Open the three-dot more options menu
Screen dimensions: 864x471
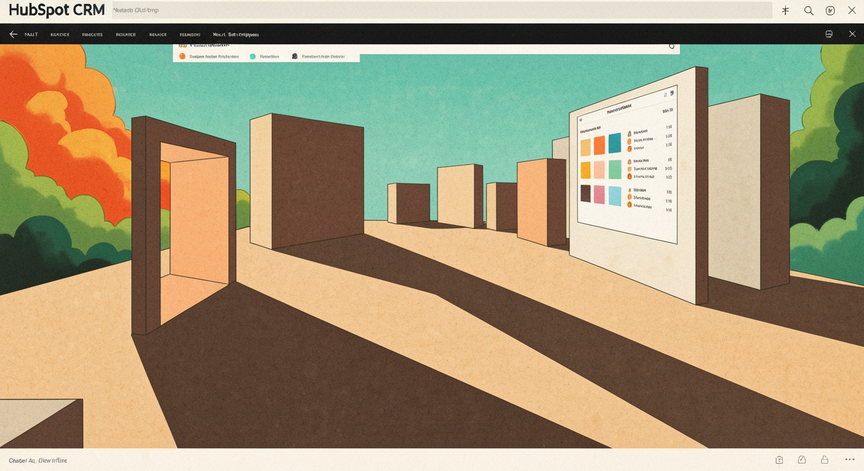coord(850,459)
